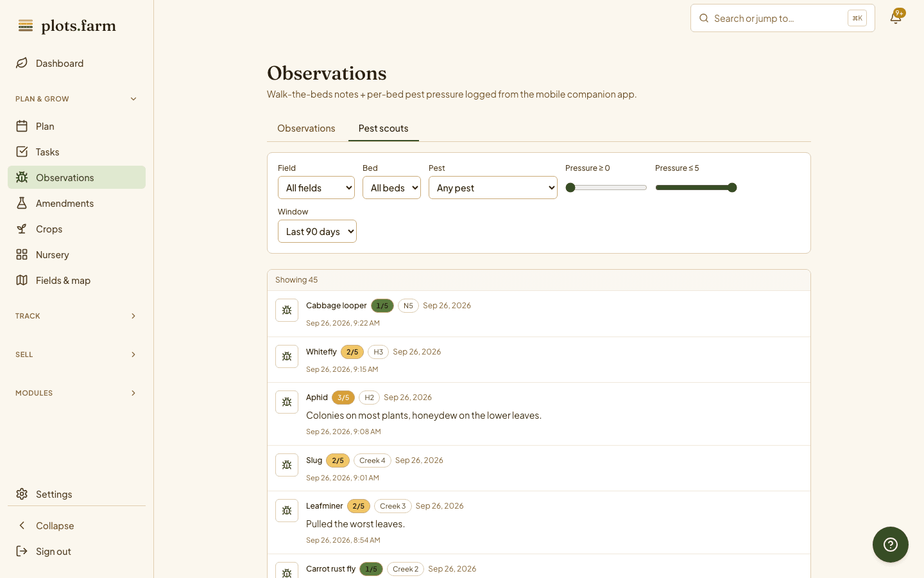The height and width of the screenshot is (578, 924).
Task: Open the Last 90 days window dropdown
Action: pyautogui.click(x=317, y=231)
